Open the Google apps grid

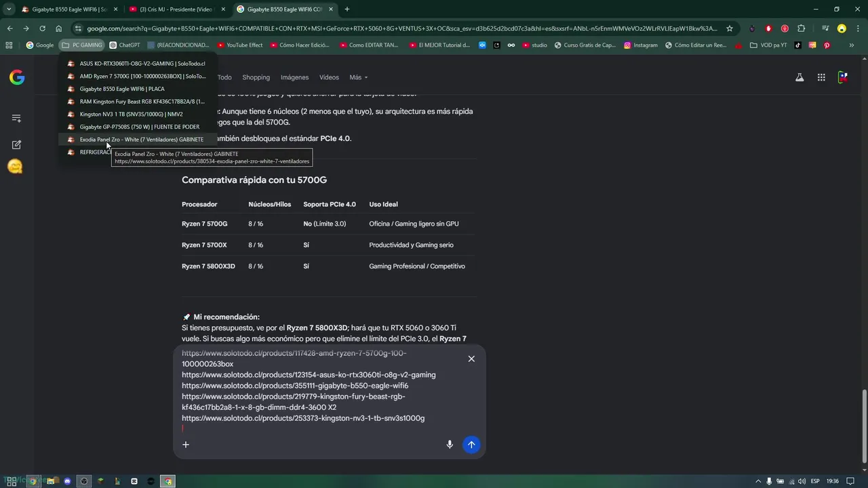tap(821, 77)
